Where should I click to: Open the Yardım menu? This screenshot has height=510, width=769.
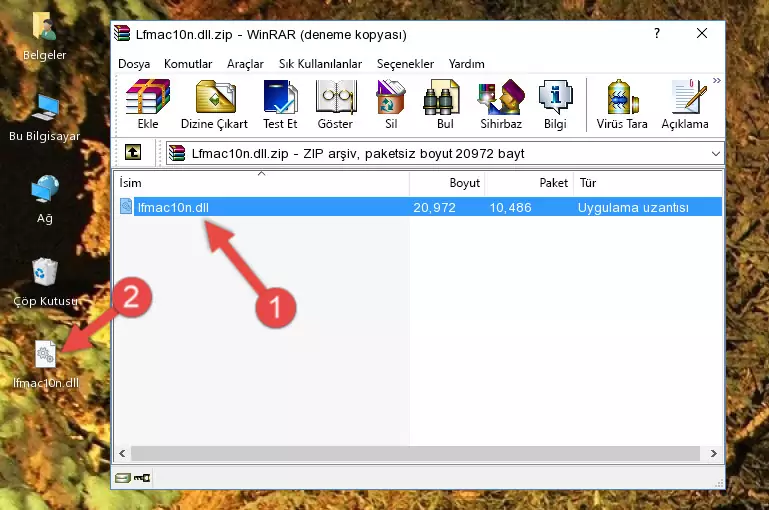(x=466, y=64)
